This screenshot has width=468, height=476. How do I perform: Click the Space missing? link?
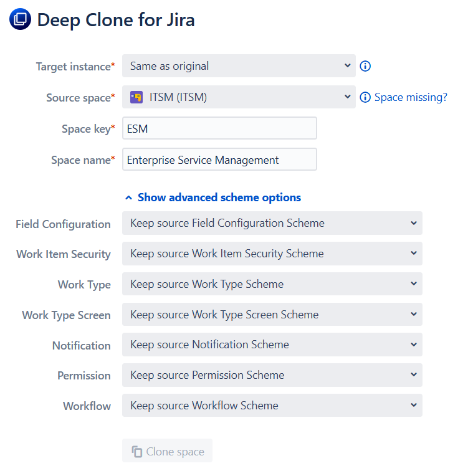point(411,97)
